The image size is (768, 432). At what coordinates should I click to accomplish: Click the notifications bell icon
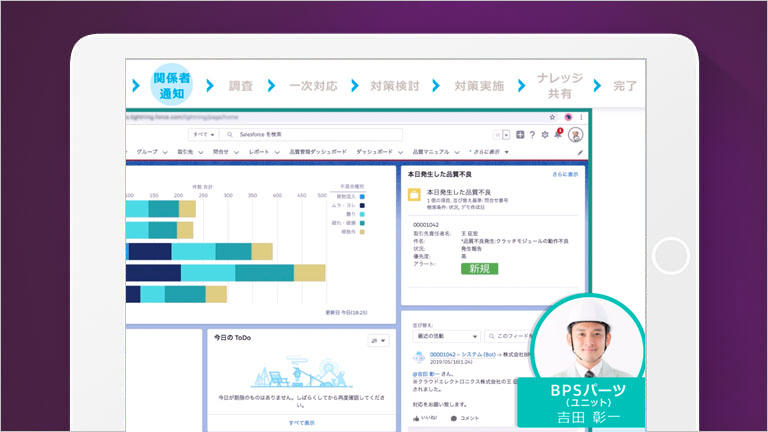(558, 134)
